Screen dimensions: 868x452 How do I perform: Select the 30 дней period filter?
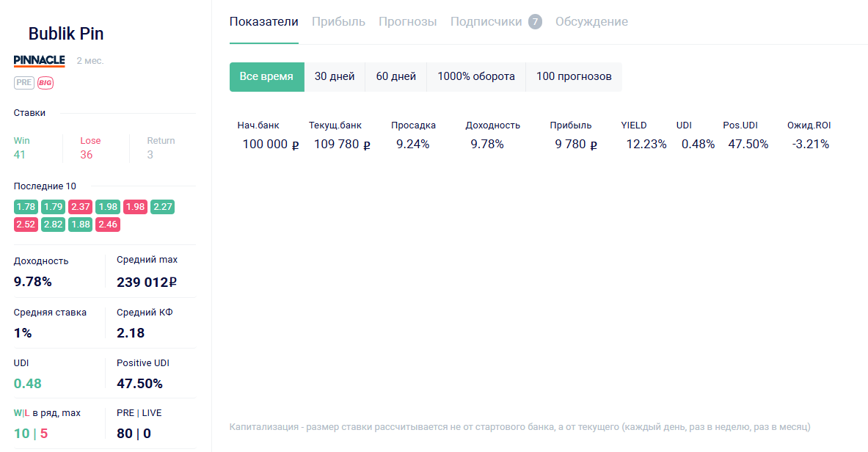pyautogui.click(x=335, y=76)
